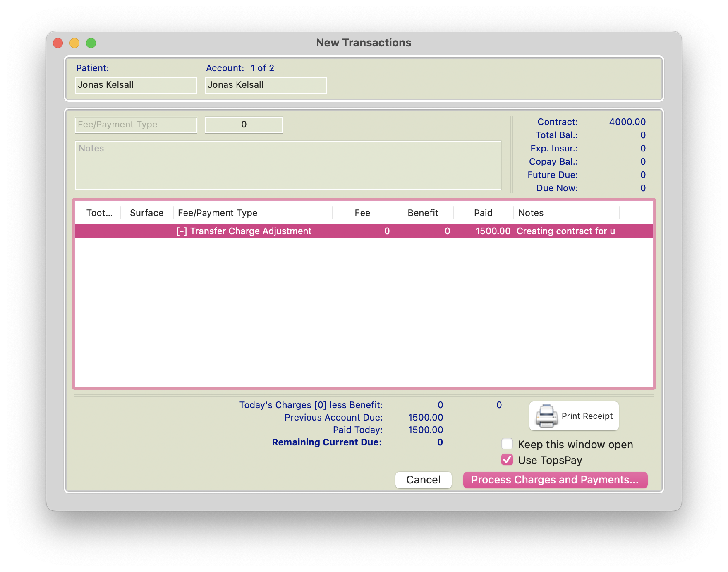Select the Patient name field Jonas Kelsall

click(x=136, y=85)
